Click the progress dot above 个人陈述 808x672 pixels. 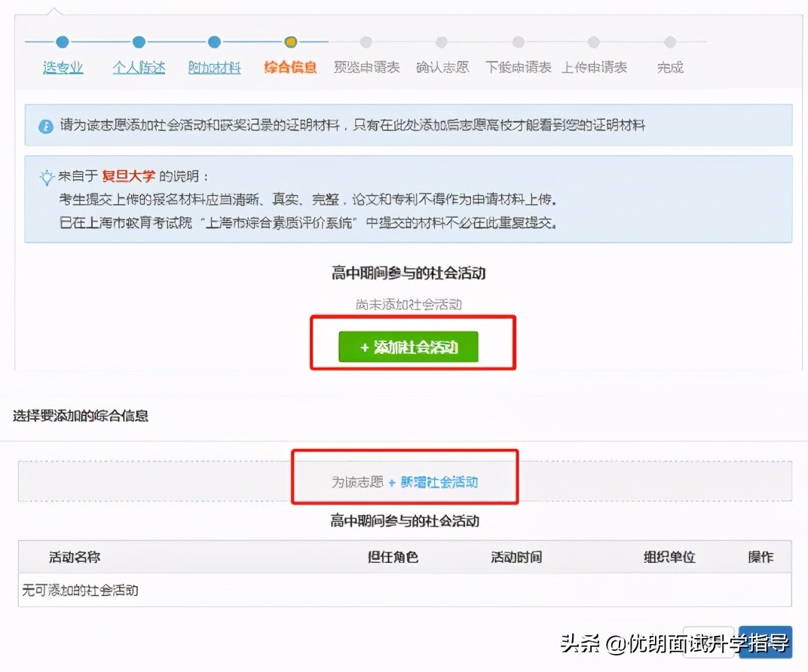click(x=139, y=41)
